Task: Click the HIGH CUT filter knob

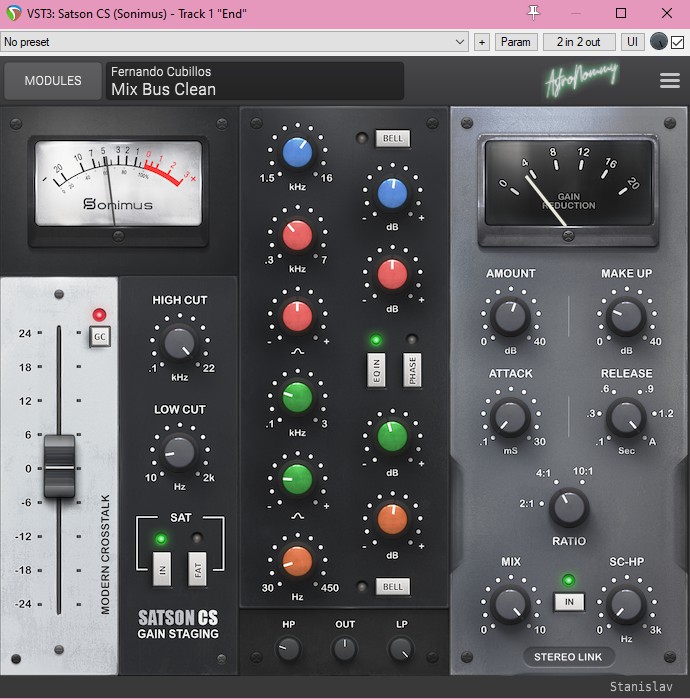Action: [x=179, y=343]
